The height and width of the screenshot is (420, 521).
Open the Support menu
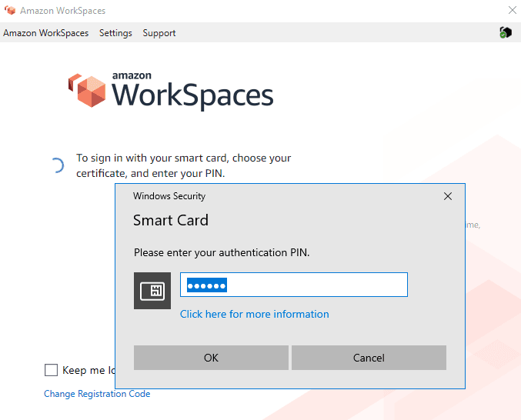click(x=159, y=33)
